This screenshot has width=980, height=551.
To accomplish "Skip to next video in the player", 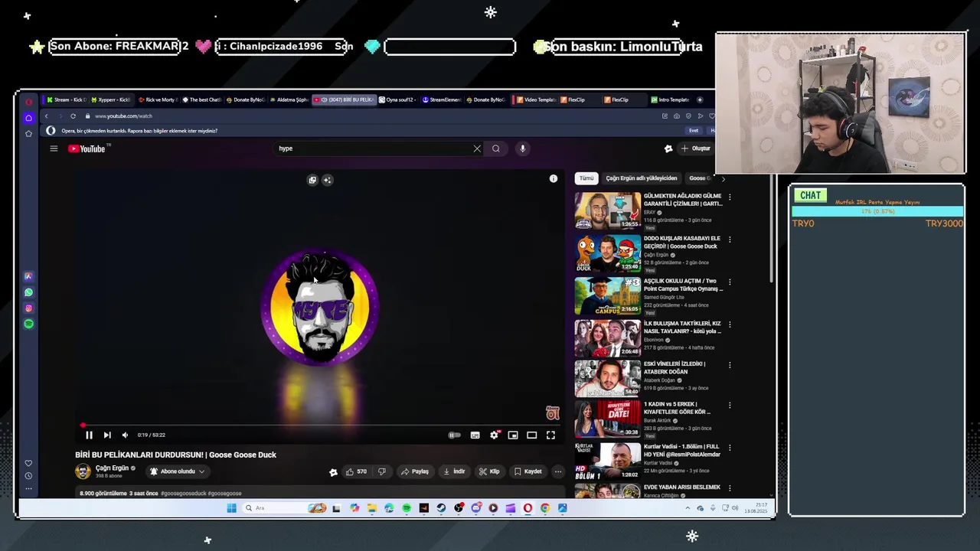I will [107, 435].
